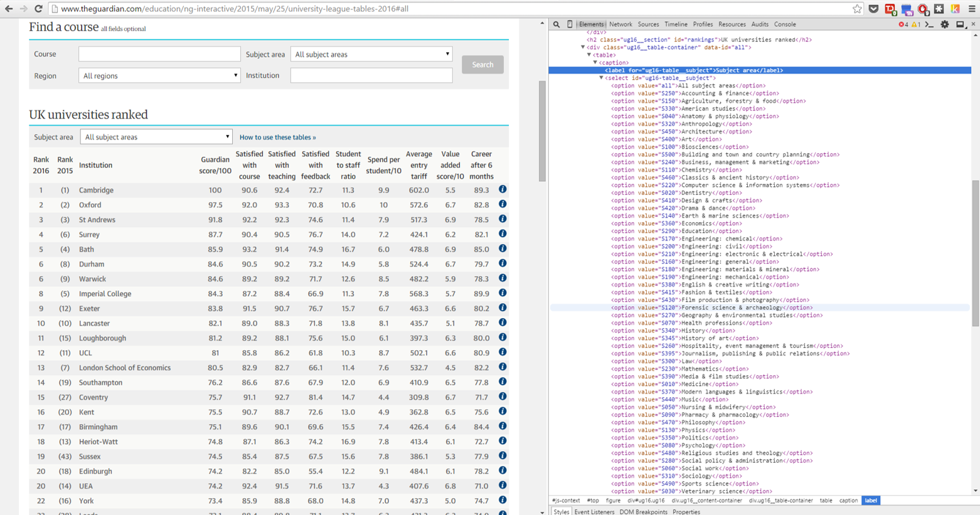Open the DevTools settings gear

click(945, 24)
